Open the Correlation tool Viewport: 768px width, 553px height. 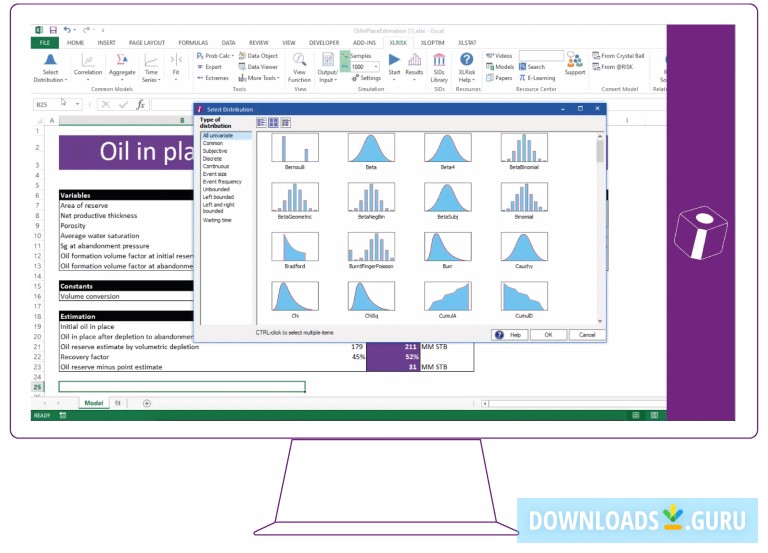coord(88,68)
